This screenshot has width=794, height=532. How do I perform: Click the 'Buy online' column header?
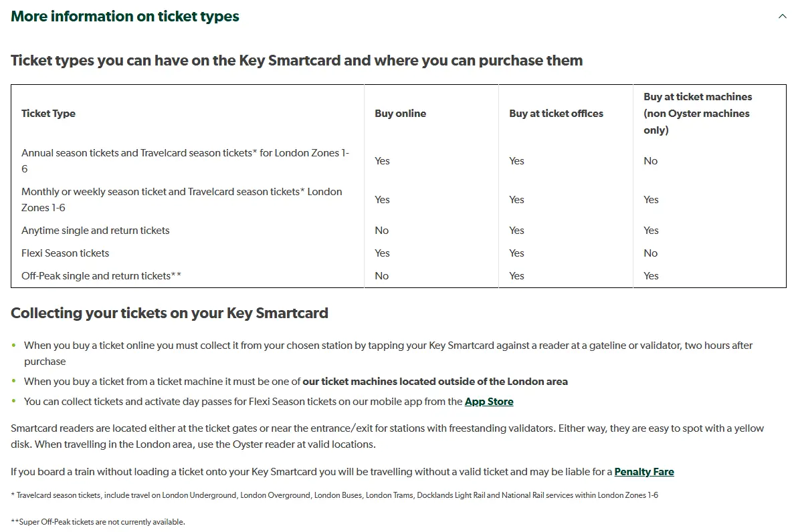(400, 114)
